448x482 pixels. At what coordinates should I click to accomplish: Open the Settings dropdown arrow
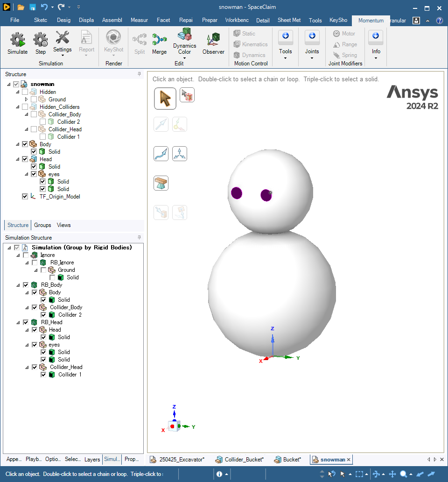(x=63, y=56)
